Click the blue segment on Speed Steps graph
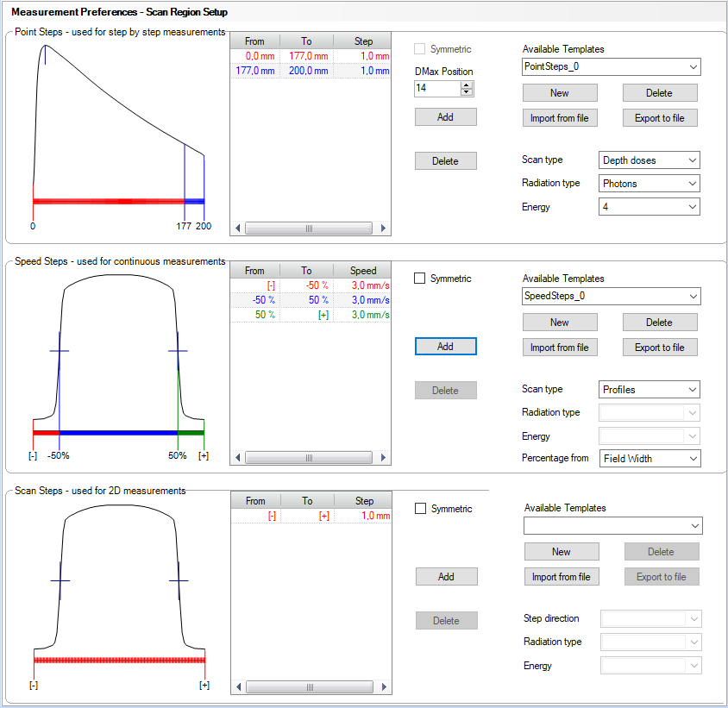Image resolution: width=728 pixels, height=708 pixels. 118,431
